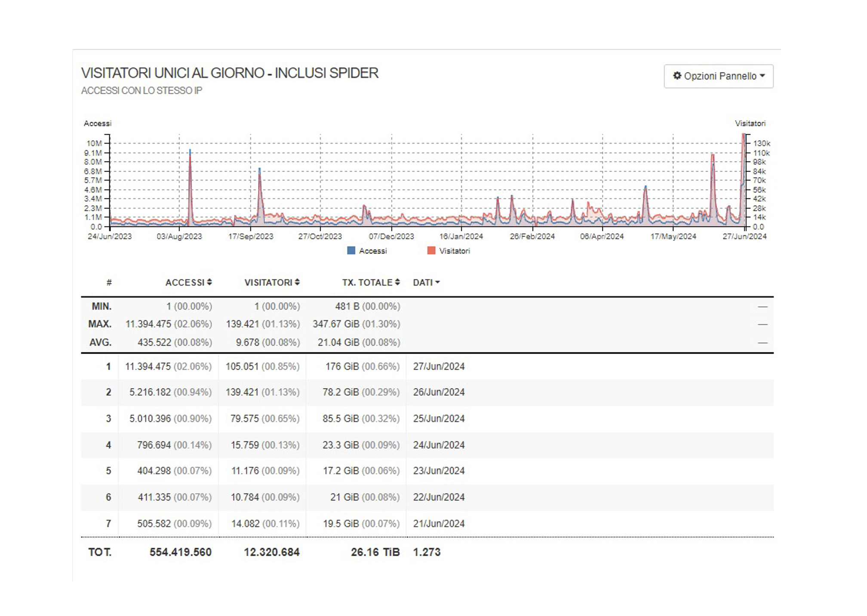Click the 796.694 accessi value in row 4
This screenshot has width=867, height=616.
154,445
